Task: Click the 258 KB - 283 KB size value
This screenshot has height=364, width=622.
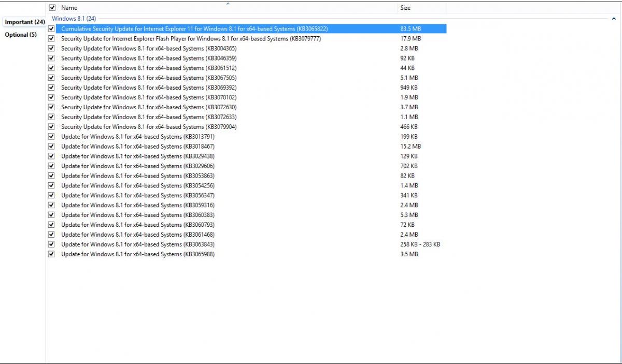Action: (x=420, y=244)
